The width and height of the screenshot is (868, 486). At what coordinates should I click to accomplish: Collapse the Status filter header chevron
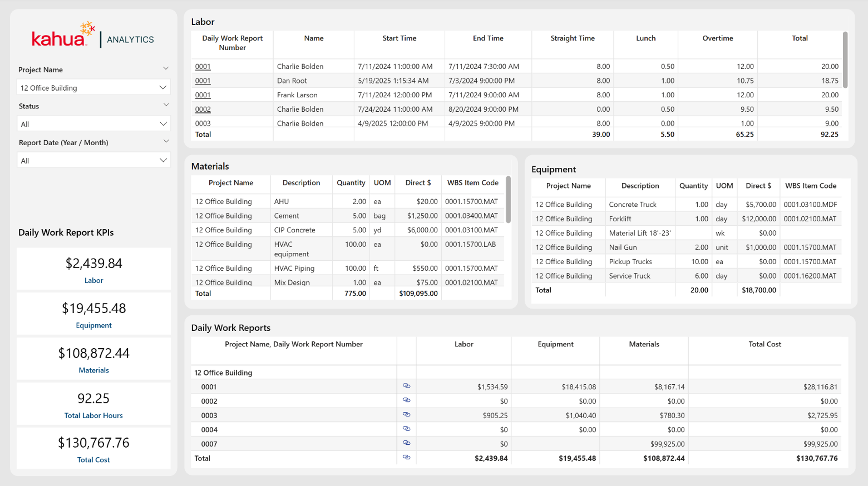tap(166, 105)
